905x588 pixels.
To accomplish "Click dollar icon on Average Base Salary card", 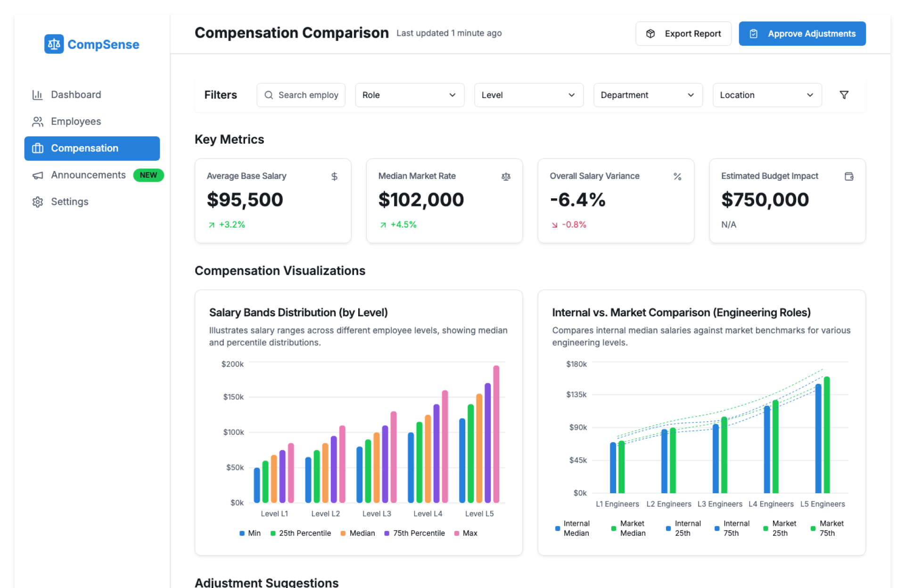I will tap(334, 176).
